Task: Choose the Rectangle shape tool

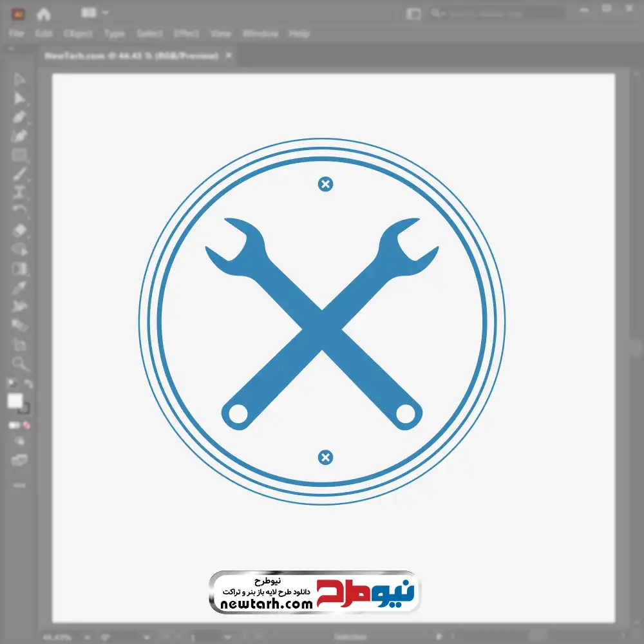Action: pos(20,155)
